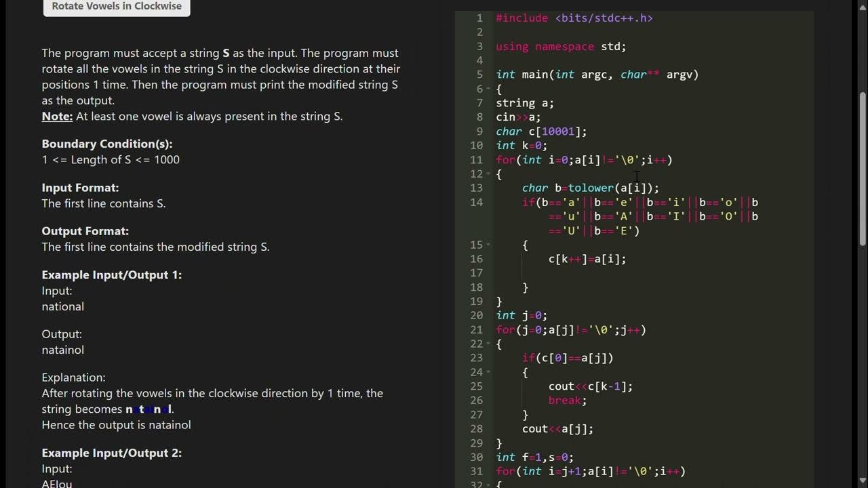Click the 'Boundary Condition(s):' heading
Viewport: 868px width, 488px height.
pos(107,144)
